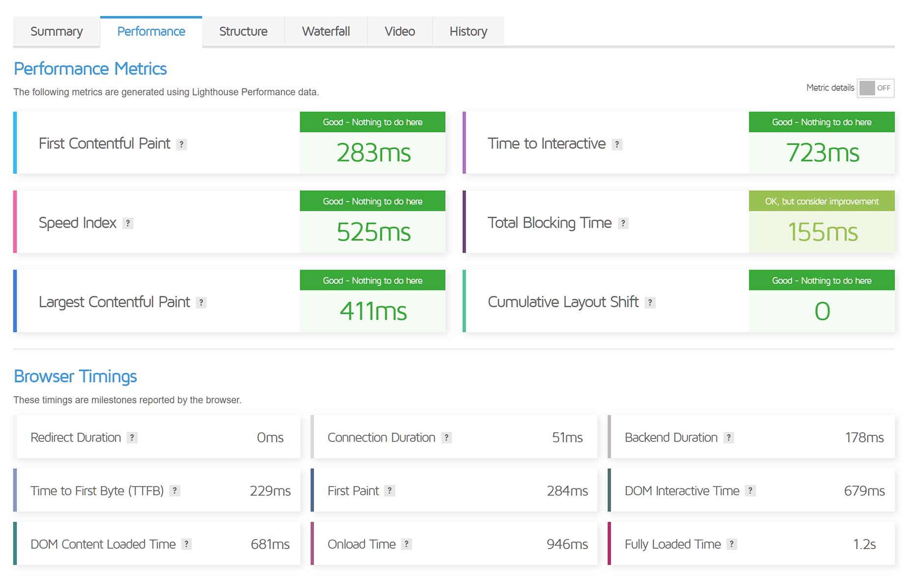Click the Cumulative Layout Shift 0 value
The image size is (908, 588).
[x=822, y=311]
